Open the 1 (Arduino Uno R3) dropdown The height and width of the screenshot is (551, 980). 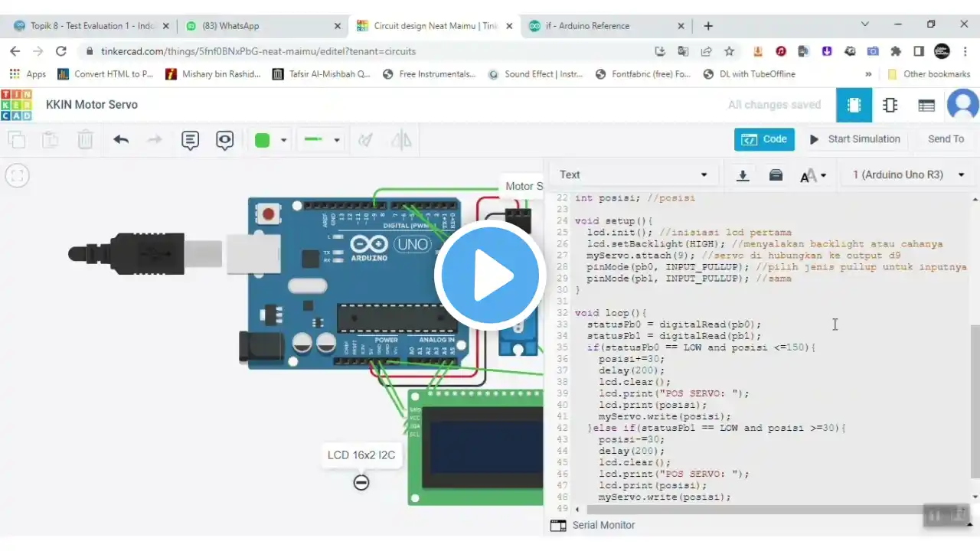tap(908, 175)
